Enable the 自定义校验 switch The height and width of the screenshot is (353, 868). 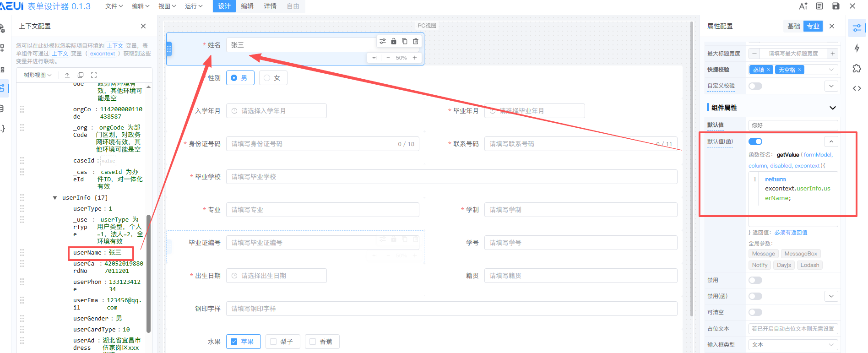(x=755, y=86)
